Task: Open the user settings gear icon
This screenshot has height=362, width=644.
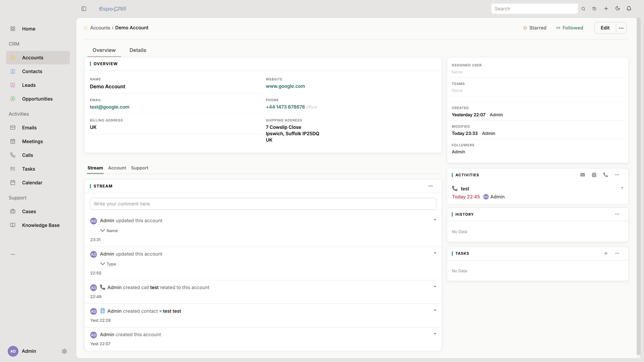Action: click(64, 351)
